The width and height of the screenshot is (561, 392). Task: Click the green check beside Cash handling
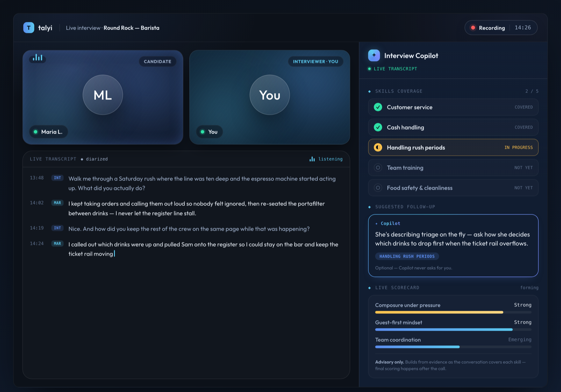[378, 127]
